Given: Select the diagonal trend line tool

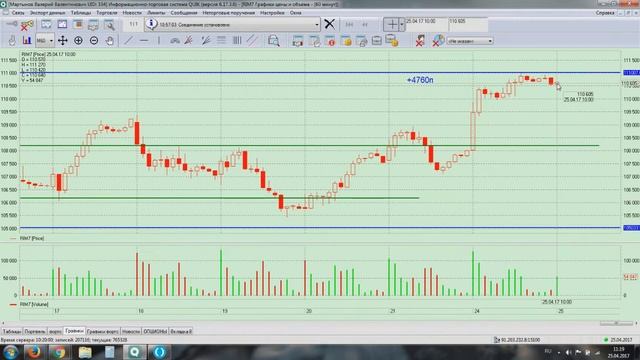Looking at the screenshot, I should pos(129,40).
